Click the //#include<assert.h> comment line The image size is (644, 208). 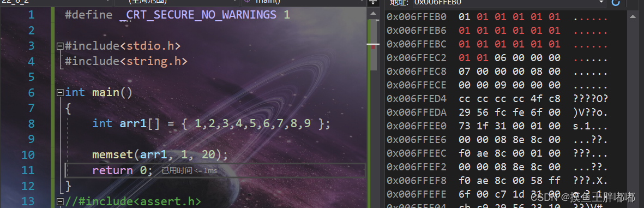[134, 202]
